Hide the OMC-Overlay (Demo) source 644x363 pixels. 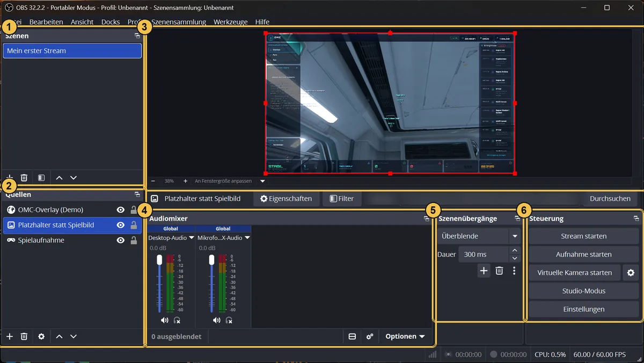coord(121,209)
